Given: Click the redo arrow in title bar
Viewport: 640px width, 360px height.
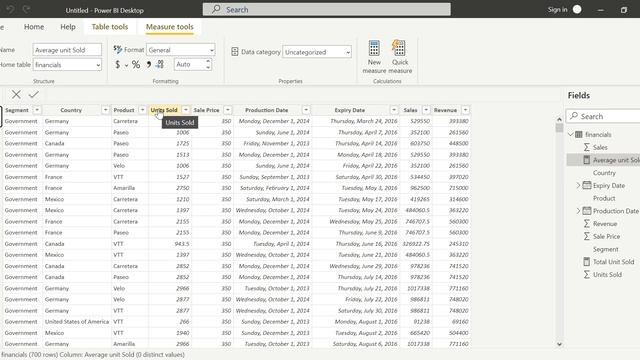Looking at the screenshot, I should point(27,9).
